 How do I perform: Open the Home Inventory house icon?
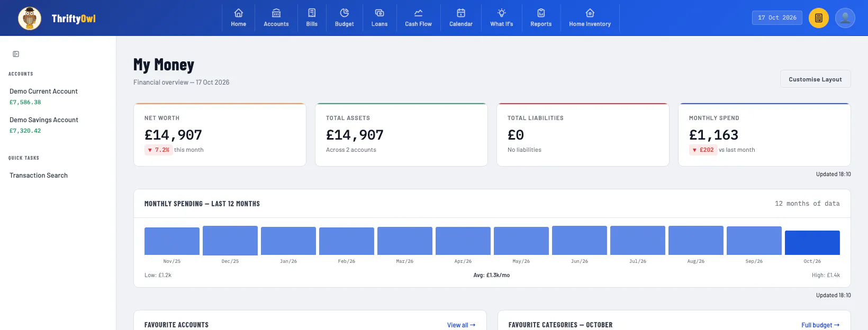click(x=590, y=13)
